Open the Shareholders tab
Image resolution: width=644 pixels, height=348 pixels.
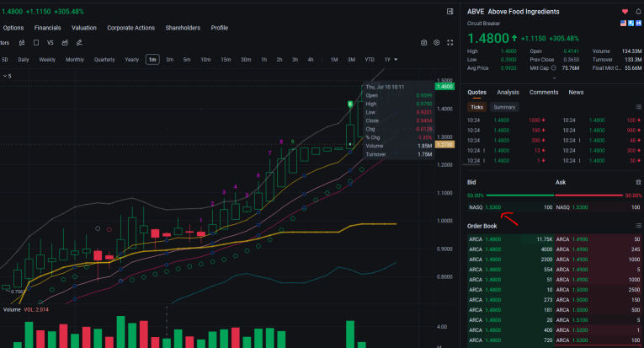183,28
